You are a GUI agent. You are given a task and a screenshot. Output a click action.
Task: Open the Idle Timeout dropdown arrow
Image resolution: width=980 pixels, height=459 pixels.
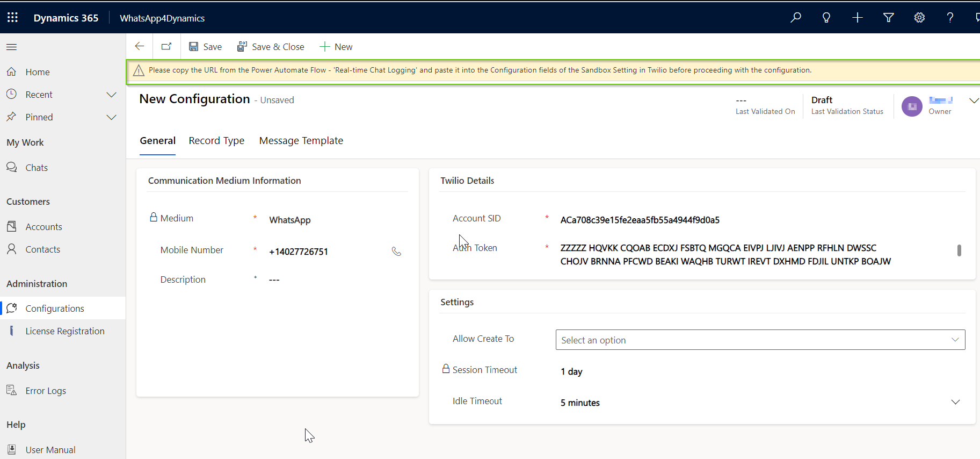coord(955,402)
